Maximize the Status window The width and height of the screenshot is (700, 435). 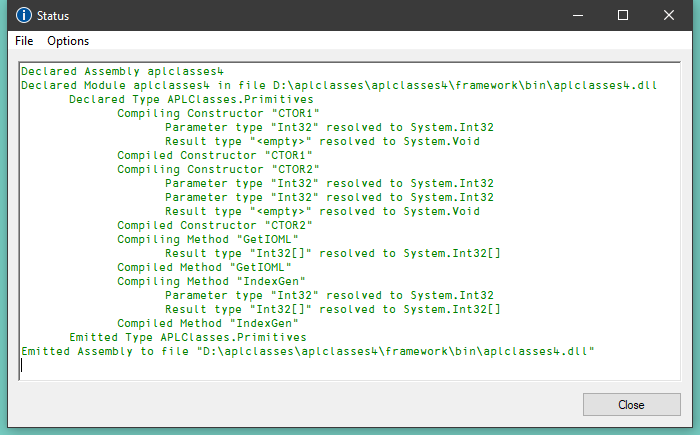(622, 16)
